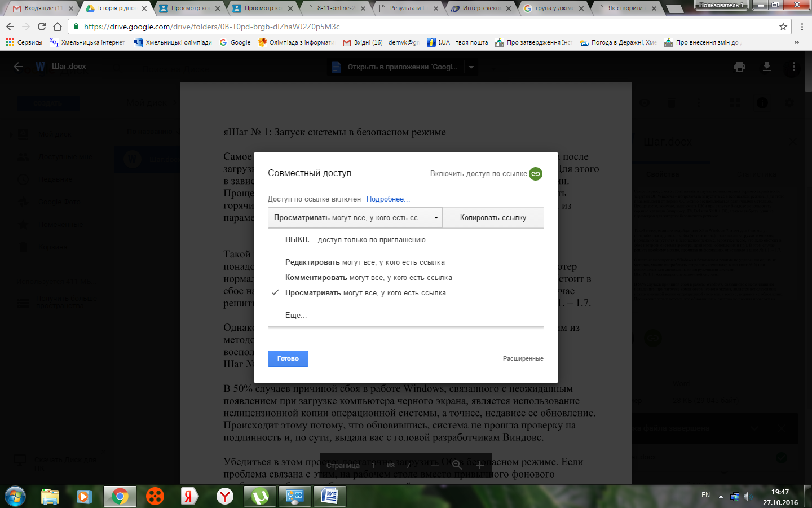Expand the bookmarks overflow chevron
The height and width of the screenshot is (508, 812).
pyautogui.click(x=796, y=42)
